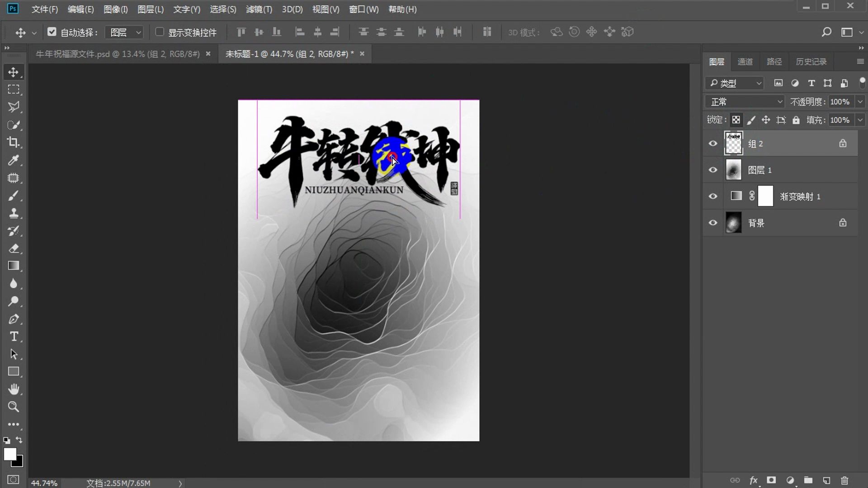Click the Create new layer icon
Image resolution: width=868 pixels, height=488 pixels.
tap(827, 480)
